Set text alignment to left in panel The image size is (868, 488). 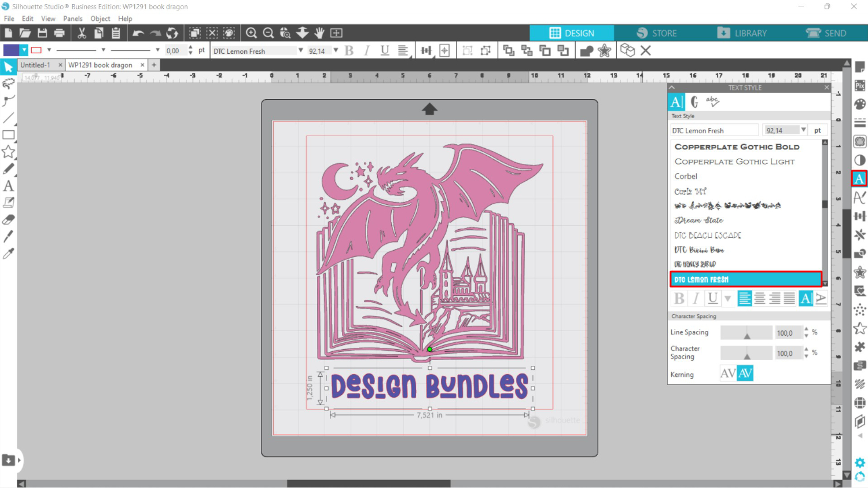(x=745, y=298)
